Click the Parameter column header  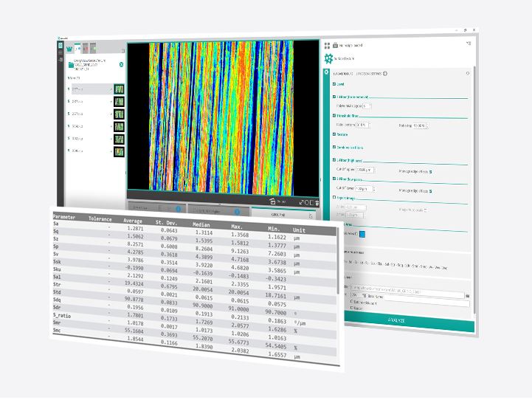pos(64,217)
